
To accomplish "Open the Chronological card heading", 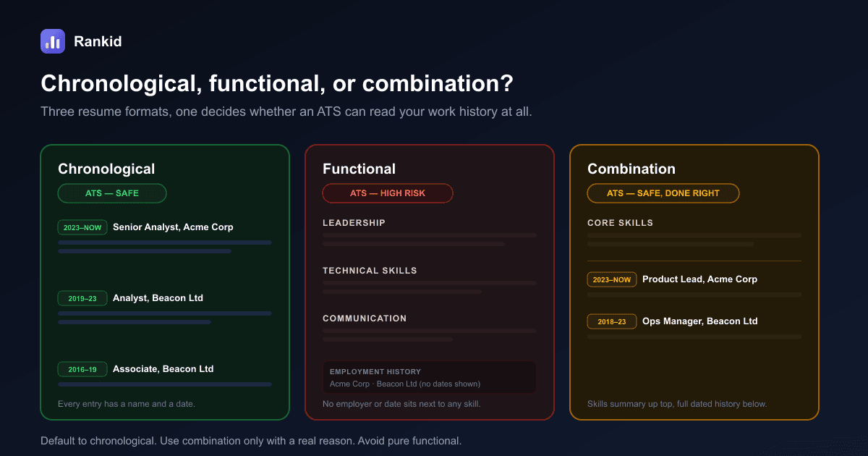I will (x=106, y=169).
